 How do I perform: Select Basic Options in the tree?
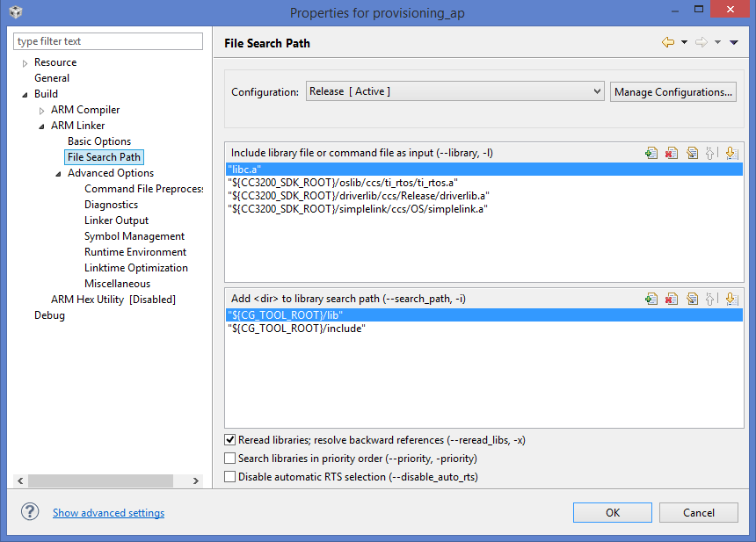coord(99,141)
